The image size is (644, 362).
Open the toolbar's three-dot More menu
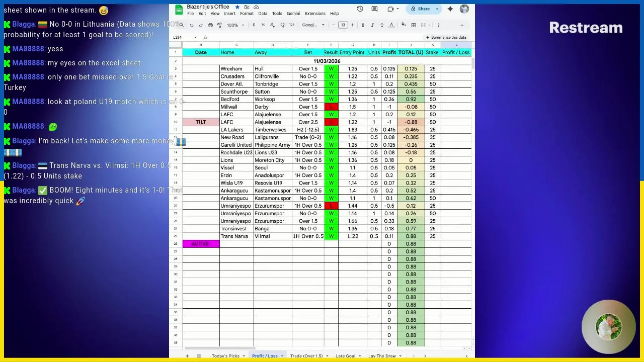[x=438, y=25]
